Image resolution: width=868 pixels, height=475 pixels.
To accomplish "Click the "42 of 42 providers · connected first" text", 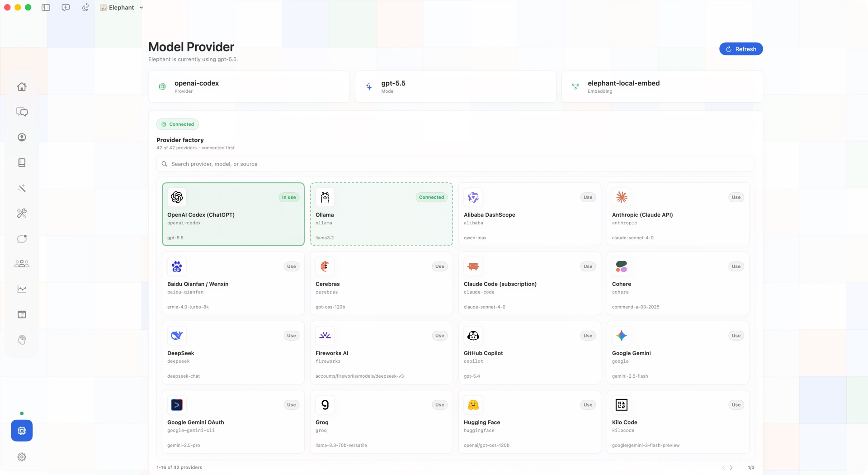I will tap(195, 148).
